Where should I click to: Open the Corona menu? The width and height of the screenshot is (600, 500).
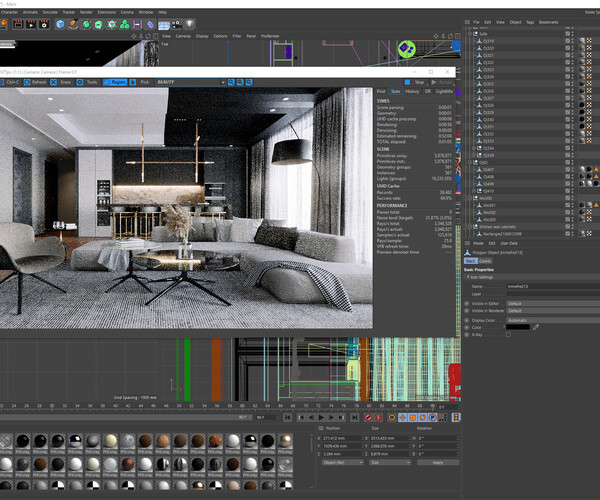(x=127, y=12)
